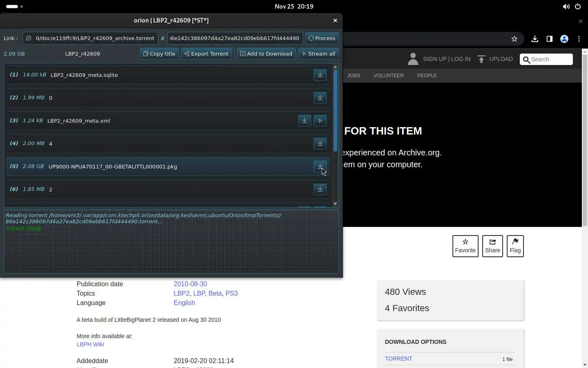
Task: Focus the Archive.org Search field
Action: coord(546,59)
